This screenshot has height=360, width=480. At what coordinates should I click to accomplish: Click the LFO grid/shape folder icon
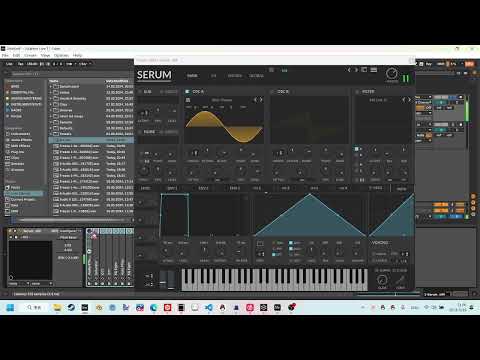260,244
